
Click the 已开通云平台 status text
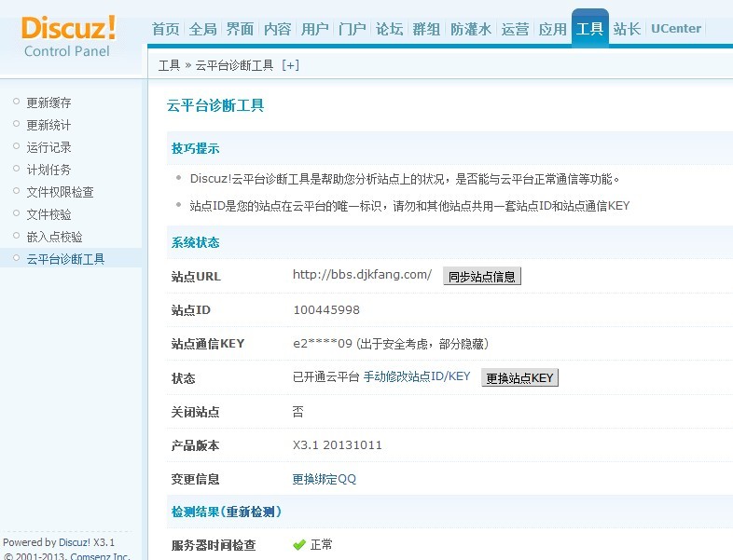(x=325, y=376)
